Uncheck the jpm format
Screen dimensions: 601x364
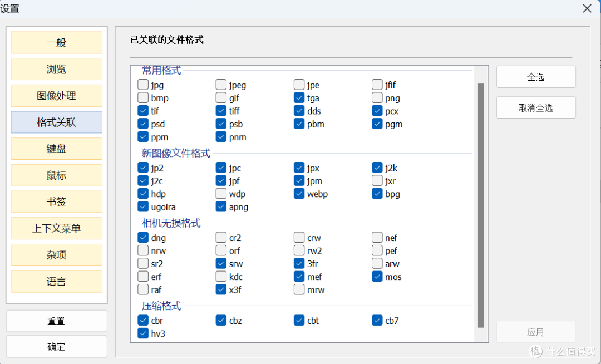click(x=299, y=181)
